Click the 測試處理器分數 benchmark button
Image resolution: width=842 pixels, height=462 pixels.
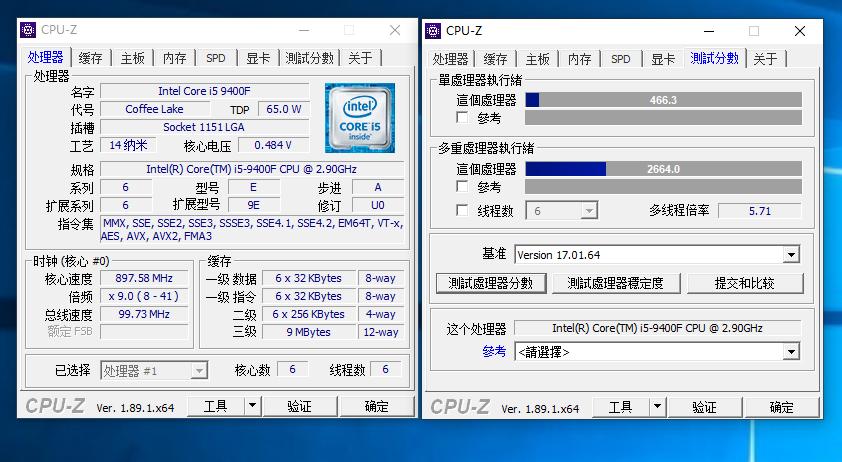491,283
